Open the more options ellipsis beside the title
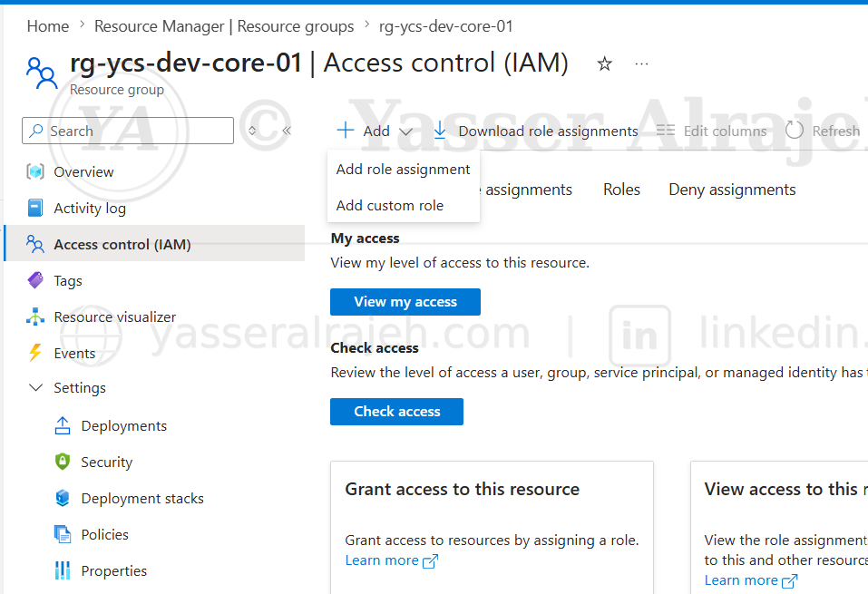The width and height of the screenshot is (868, 594). pyautogui.click(x=641, y=64)
